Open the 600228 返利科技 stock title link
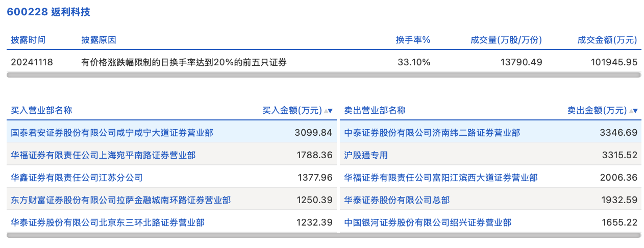This screenshot has width=644, height=248. pos(48,12)
